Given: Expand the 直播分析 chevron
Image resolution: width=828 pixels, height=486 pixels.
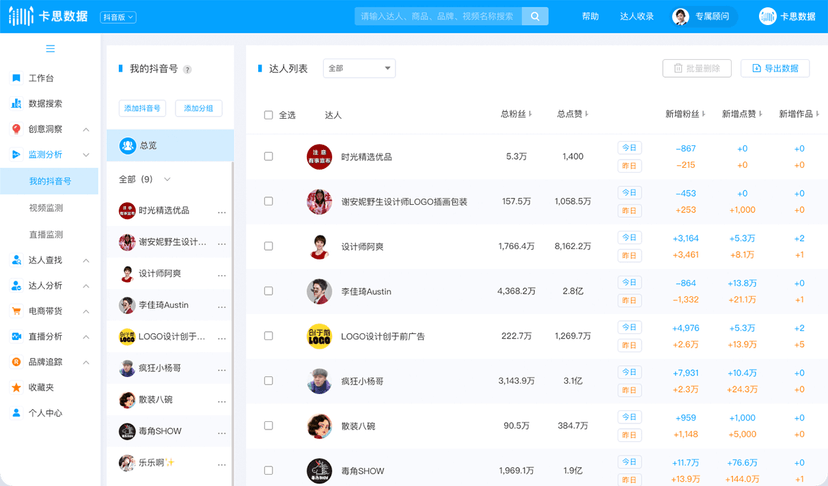Looking at the screenshot, I should [x=86, y=337].
